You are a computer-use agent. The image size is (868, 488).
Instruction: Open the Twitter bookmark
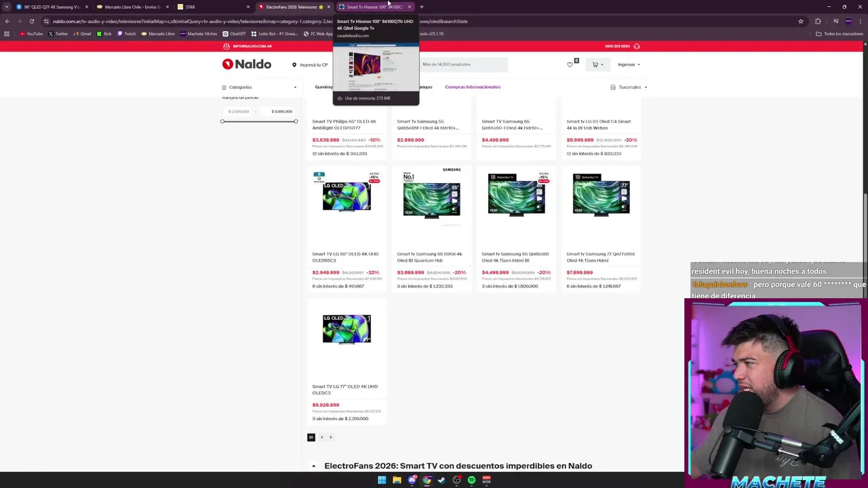[x=58, y=34]
